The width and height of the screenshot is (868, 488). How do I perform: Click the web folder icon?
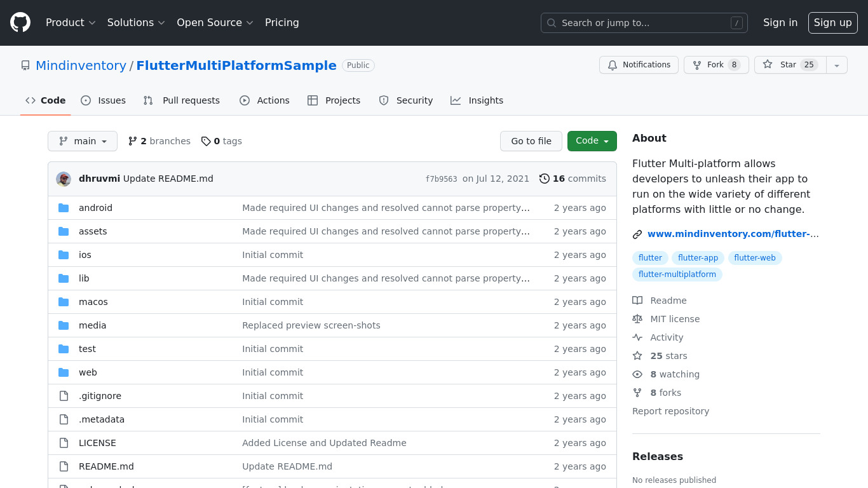(64, 372)
